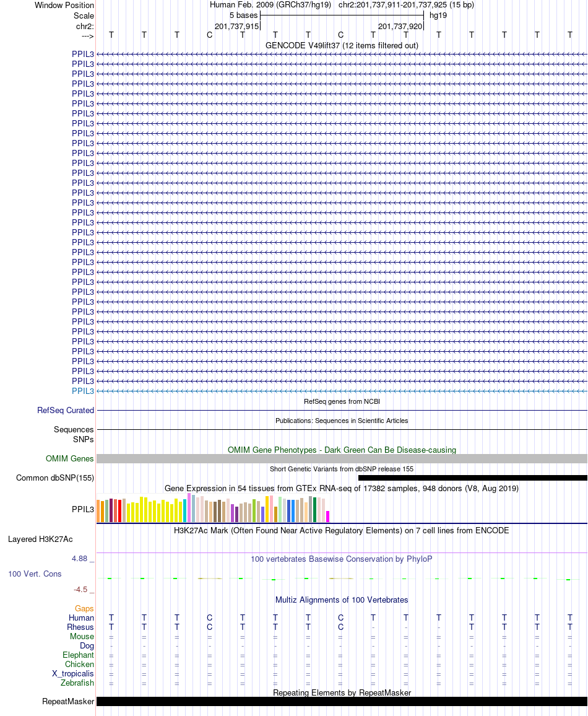Click the black RepeatMasker element bar
The height and width of the screenshot is (716, 588).
coord(342,701)
